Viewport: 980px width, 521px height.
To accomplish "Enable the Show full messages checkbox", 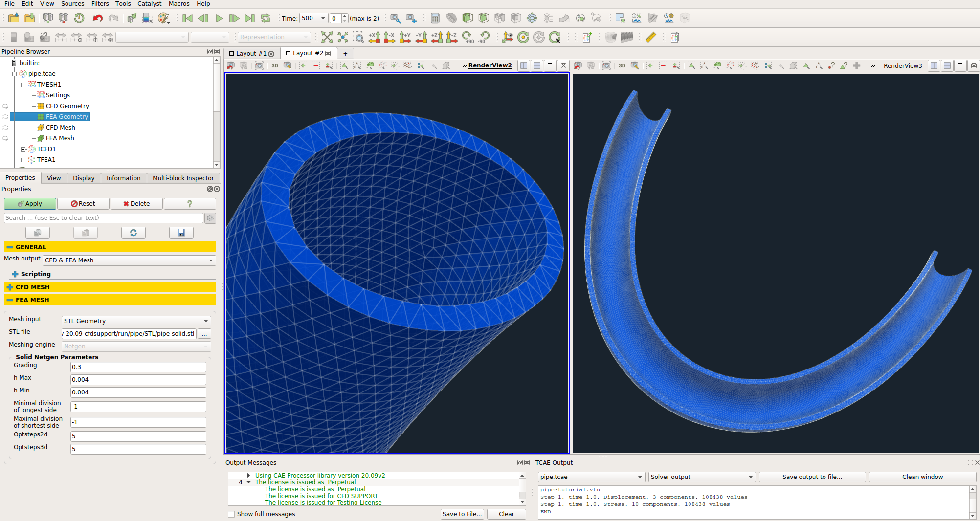I will coord(231,514).
